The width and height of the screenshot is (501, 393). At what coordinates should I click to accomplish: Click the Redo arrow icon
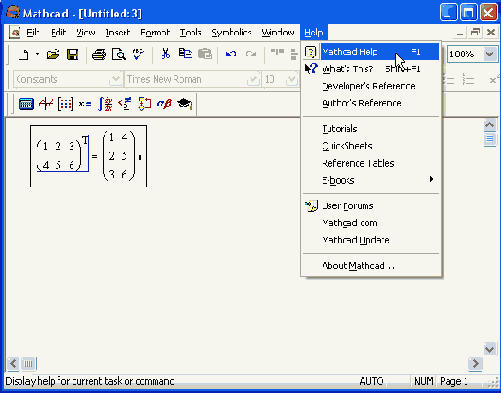point(251,54)
